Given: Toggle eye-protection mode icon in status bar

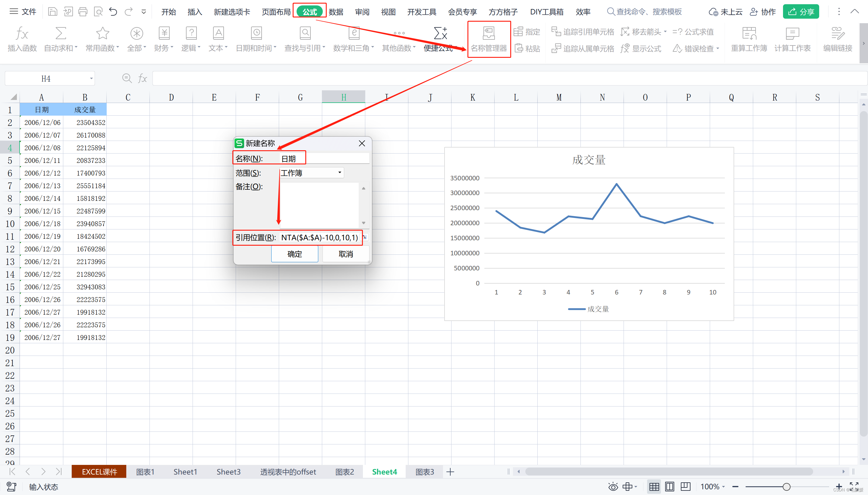Looking at the screenshot, I should [613, 487].
